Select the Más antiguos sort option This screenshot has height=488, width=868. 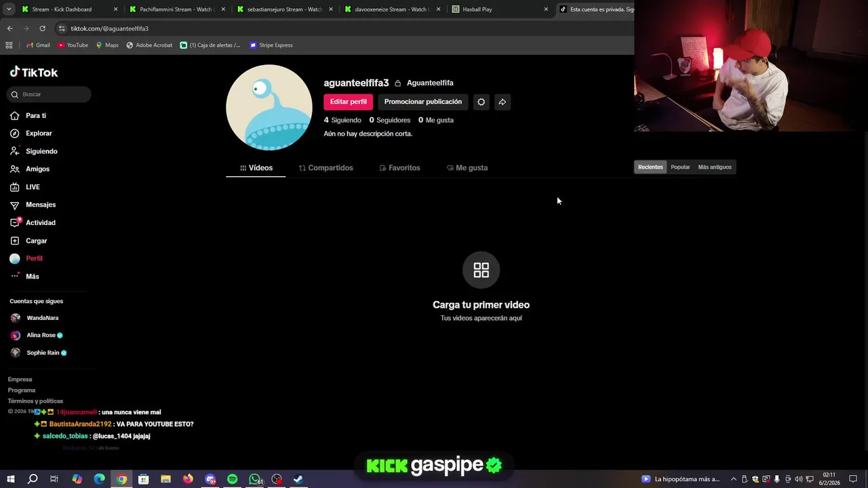(x=715, y=167)
